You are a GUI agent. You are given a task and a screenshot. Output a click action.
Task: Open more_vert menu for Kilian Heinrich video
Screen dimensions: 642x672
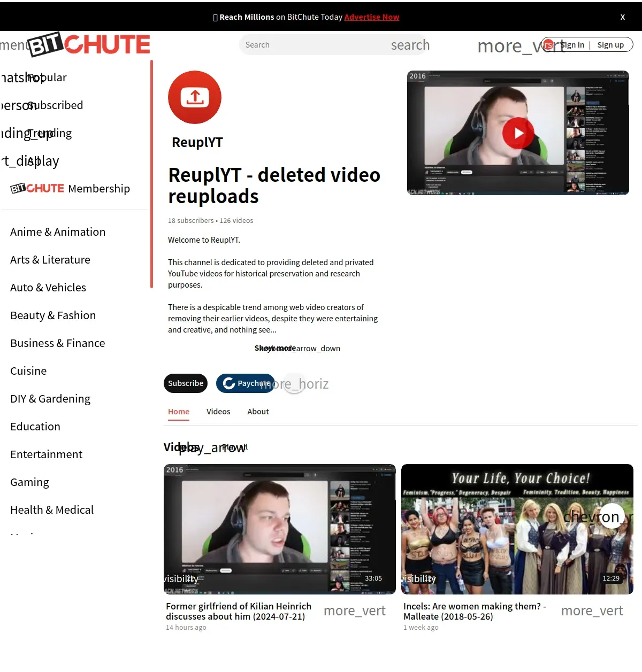coord(355,611)
